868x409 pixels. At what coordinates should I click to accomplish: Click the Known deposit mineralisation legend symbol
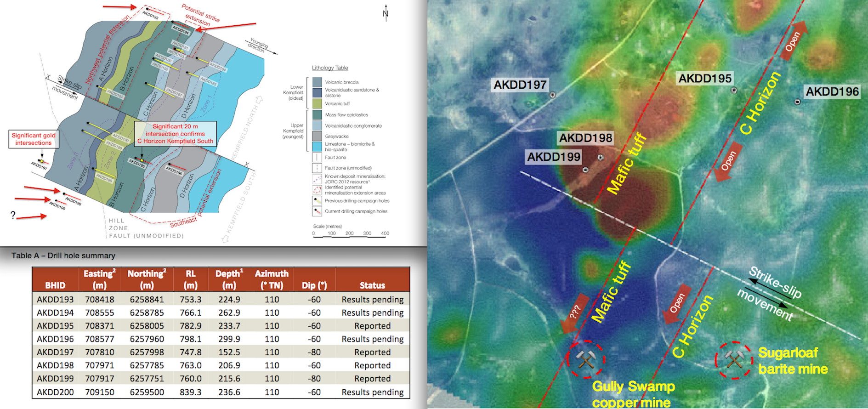click(x=317, y=179)
